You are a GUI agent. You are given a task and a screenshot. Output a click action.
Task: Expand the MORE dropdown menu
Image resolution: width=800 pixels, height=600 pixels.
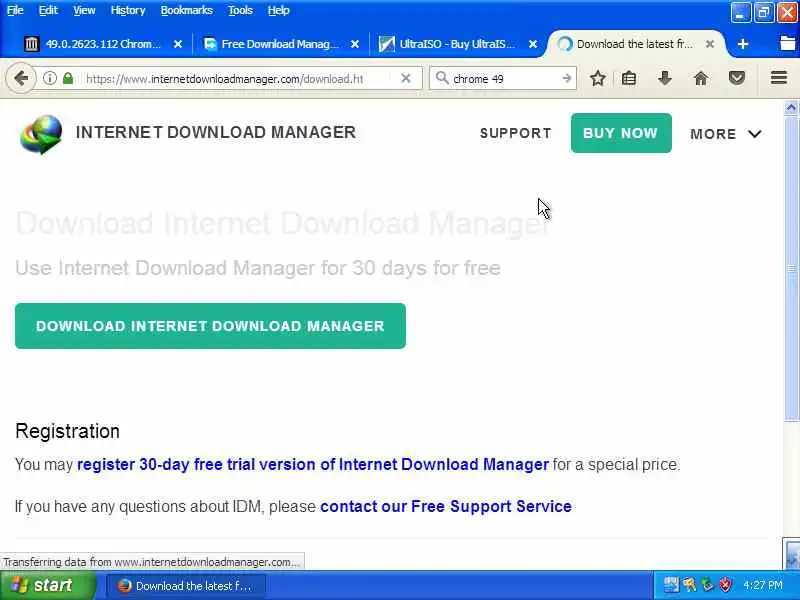726,134
